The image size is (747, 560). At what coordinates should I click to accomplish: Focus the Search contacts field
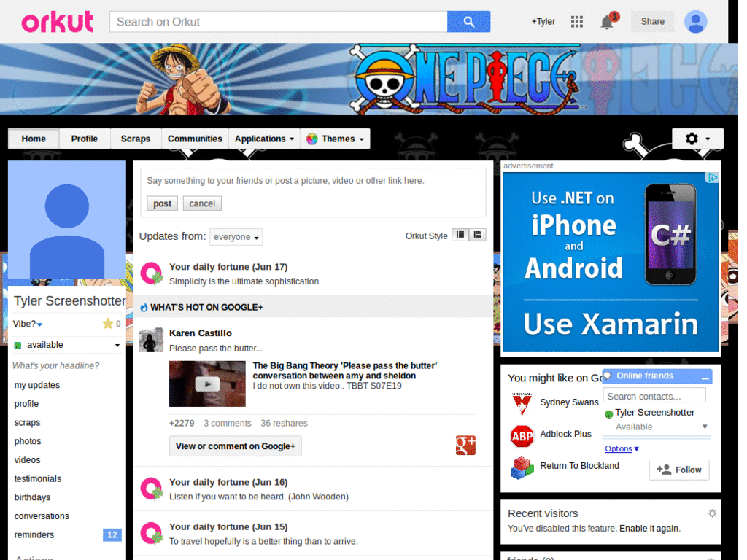coord(654,396)
